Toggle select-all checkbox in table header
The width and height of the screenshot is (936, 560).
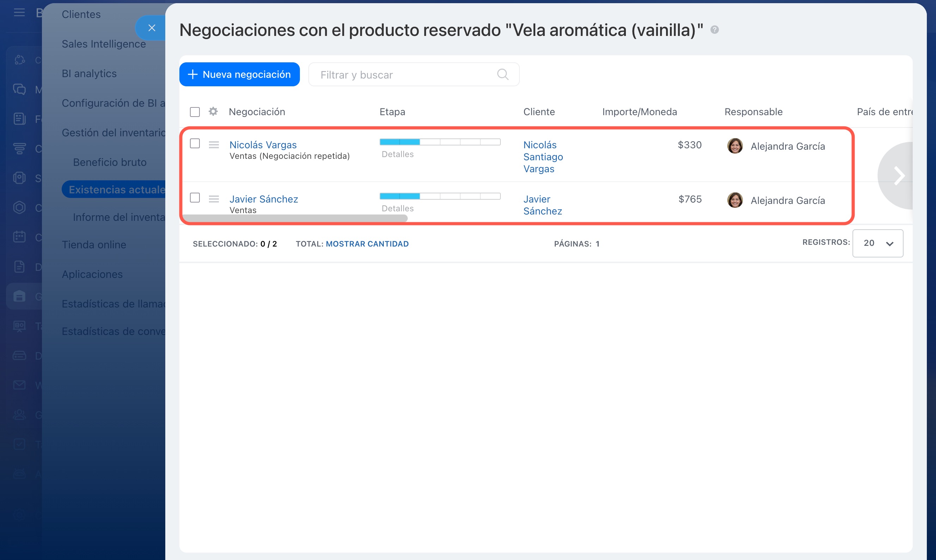(195, 112)
